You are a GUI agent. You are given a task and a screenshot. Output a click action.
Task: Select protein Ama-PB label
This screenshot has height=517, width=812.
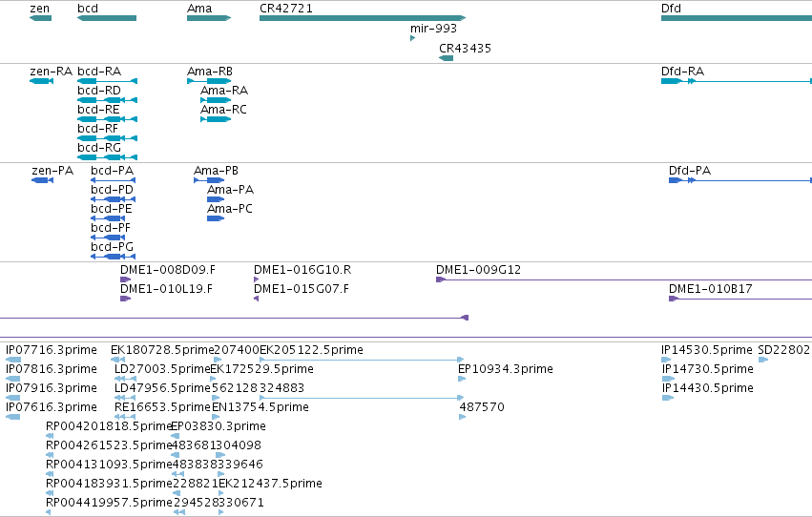216,171
